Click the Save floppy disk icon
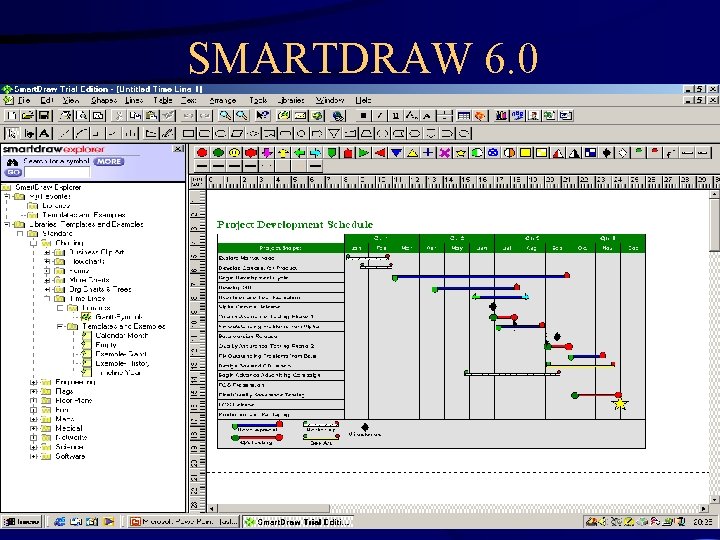Viewport: 720px width, 540px height. pyautogui.click(x=44, y=115)
